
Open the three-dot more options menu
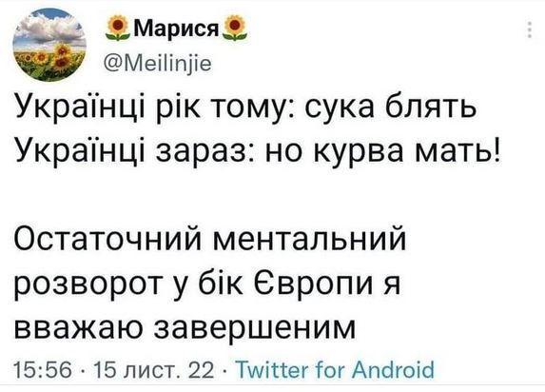click(x=530, y=29)
